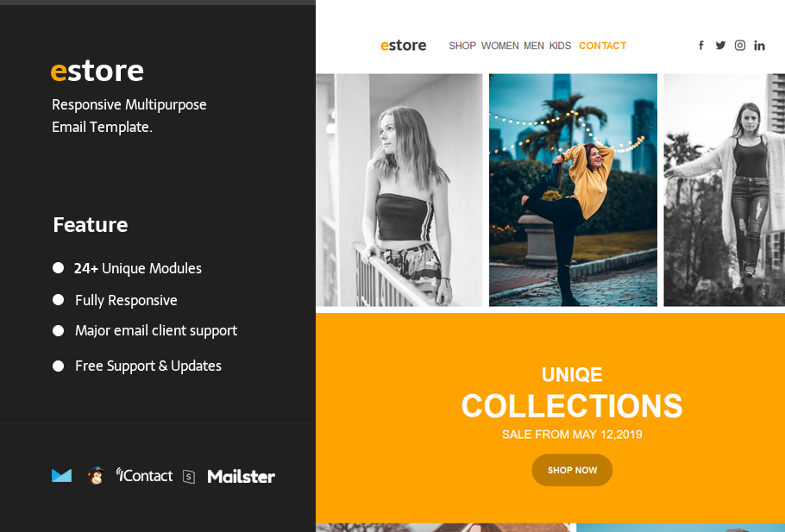Go to the MEN section

coord(534,46)
